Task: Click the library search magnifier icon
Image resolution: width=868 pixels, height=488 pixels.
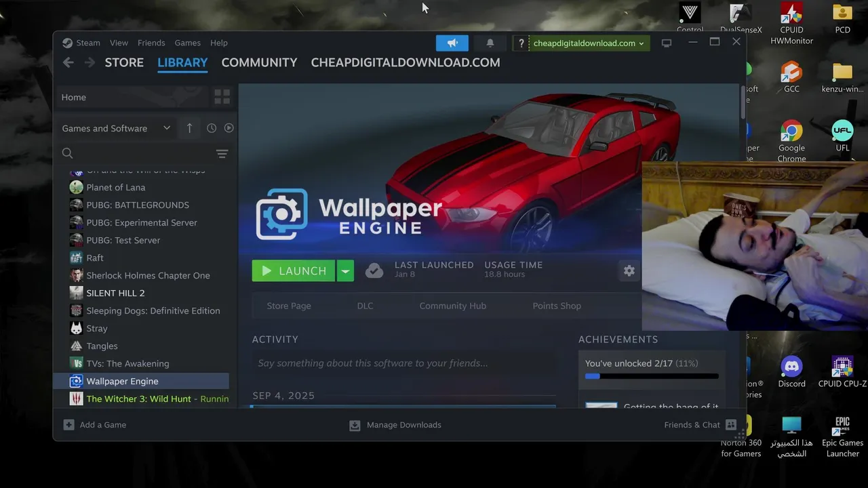Action: click(67, 153)
